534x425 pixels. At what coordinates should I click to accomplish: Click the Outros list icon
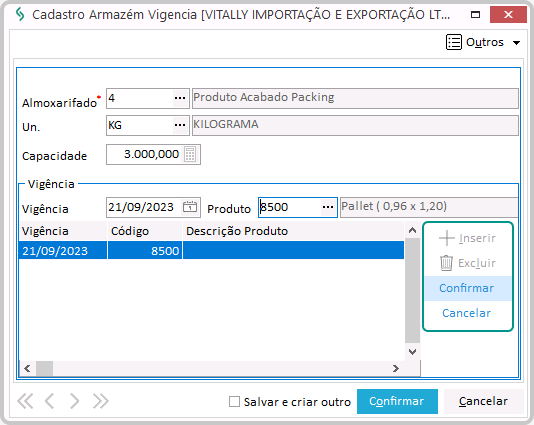click(x=454, y=42)
